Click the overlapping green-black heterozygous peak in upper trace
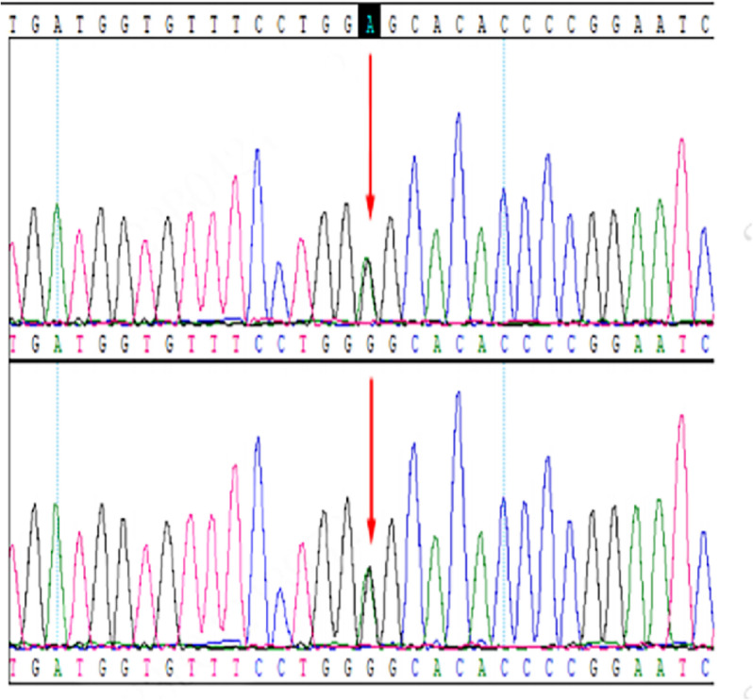Image resolution: width=753 pixels, height=700 pixels. (367, 290)
